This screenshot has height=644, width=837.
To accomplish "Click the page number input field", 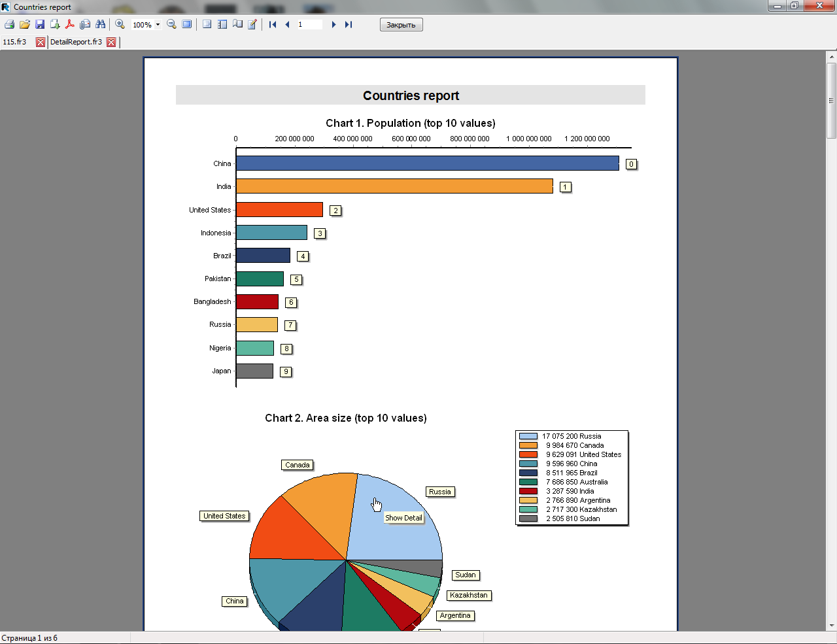I will (x=309, y=24).
